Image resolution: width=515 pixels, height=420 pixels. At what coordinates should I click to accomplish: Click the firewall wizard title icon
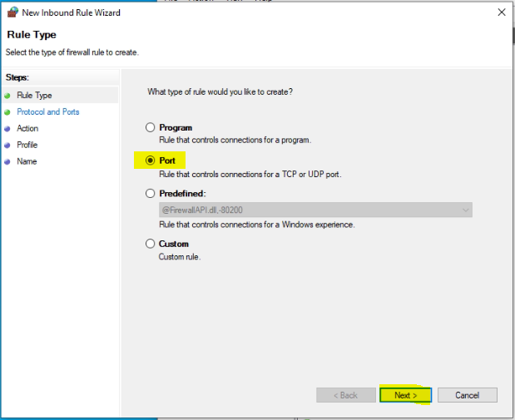coord(12,12)
